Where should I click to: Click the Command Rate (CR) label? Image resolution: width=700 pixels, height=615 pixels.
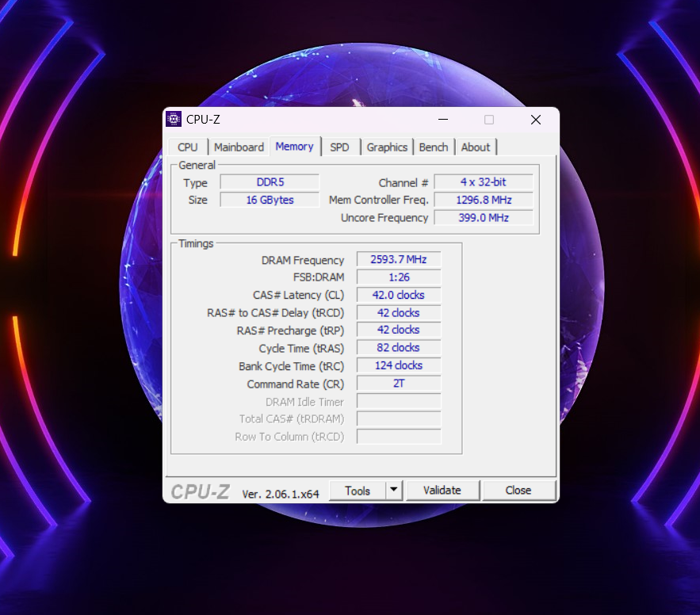(296, 384)
